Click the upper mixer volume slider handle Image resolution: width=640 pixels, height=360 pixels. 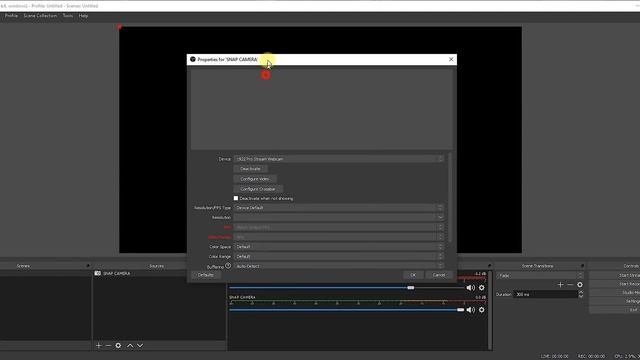click(411, 288)
